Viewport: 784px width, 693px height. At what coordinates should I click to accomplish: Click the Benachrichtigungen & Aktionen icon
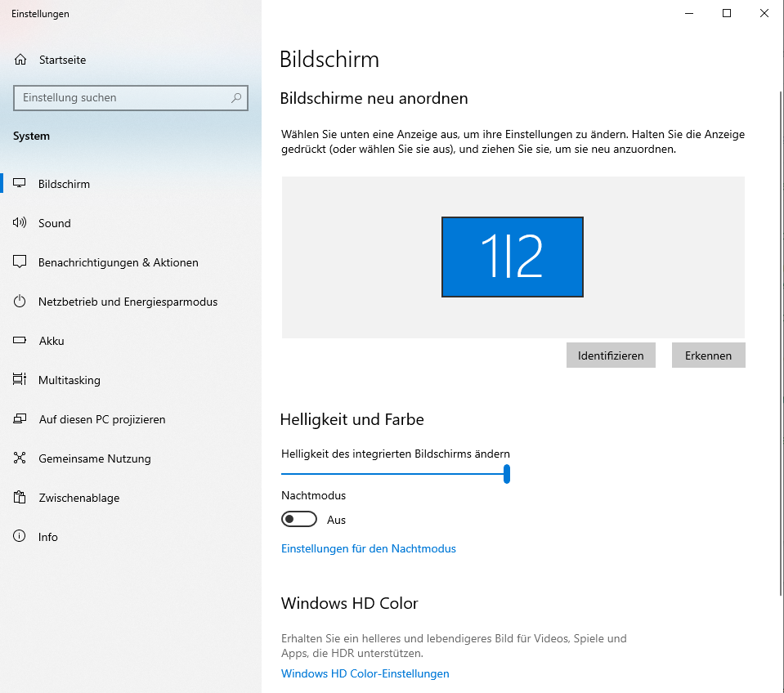click(20, 262)
